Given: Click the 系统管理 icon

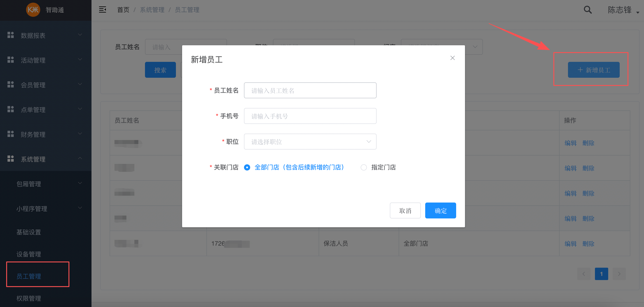Looking at the screenshot, I should tap(11, 159).
